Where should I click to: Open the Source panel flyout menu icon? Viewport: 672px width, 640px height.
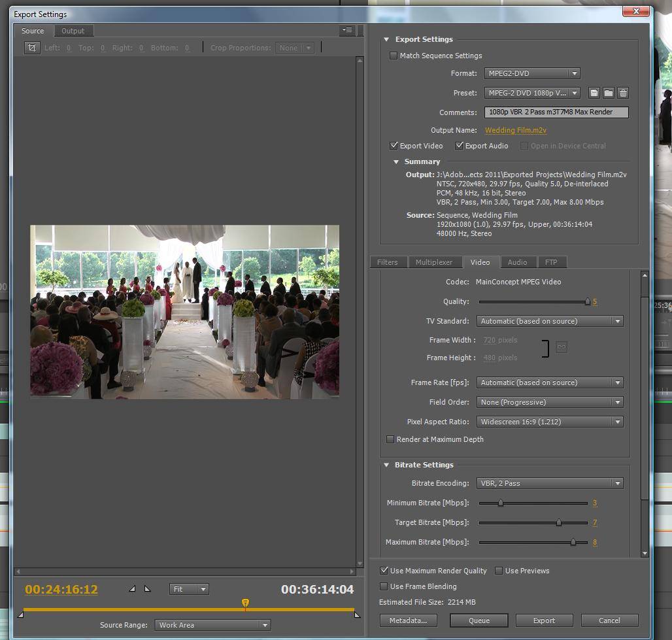pyautogui.click(x=347, y=30)
